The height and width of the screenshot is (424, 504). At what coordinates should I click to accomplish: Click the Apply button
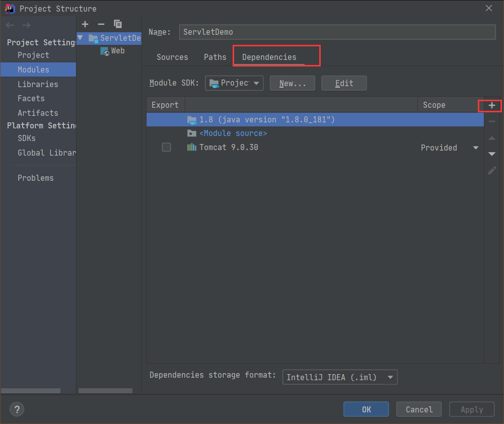(x=472, y=409)
